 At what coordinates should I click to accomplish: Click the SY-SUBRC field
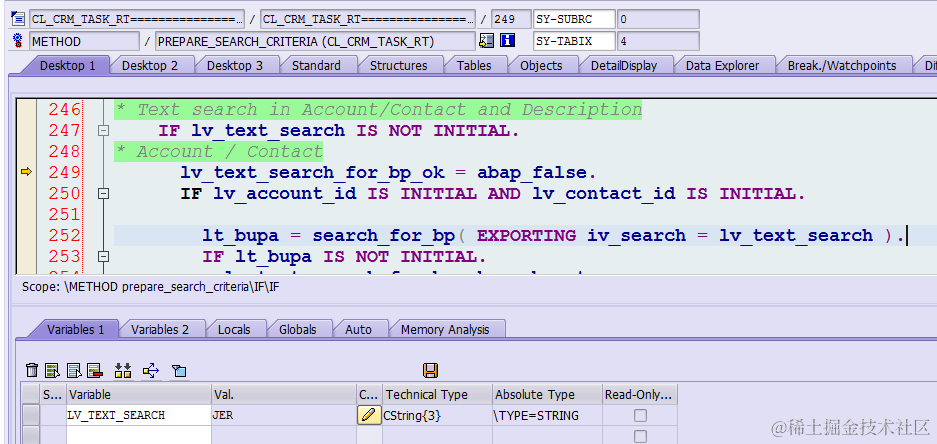click(x=574, y=19)
